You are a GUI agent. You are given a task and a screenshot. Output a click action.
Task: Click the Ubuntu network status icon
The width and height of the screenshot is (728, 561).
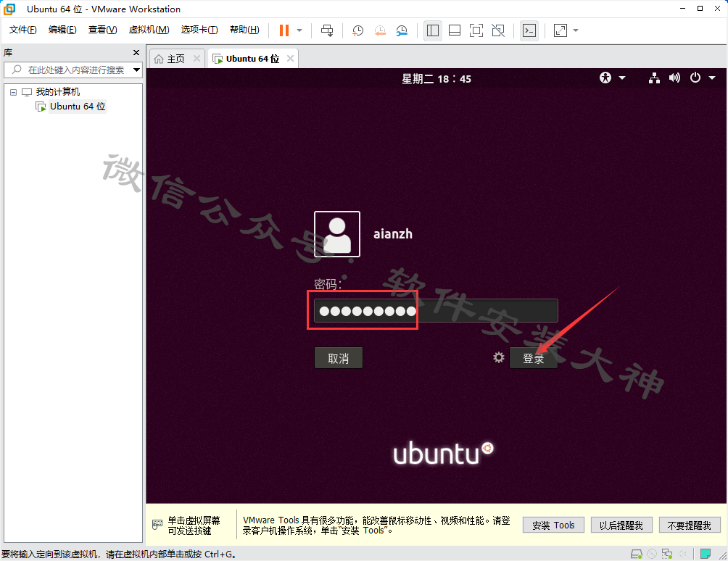(654, 78)
